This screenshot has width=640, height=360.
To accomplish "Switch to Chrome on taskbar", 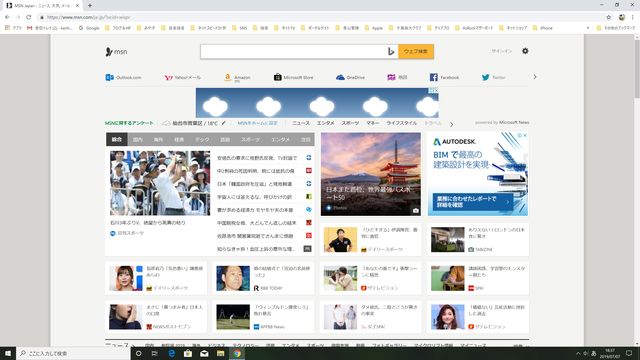I will [x=237, y=353].
